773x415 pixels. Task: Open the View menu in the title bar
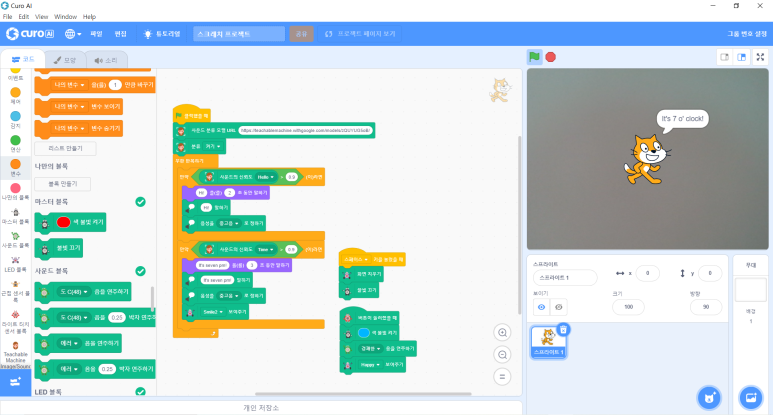(41, 17)
